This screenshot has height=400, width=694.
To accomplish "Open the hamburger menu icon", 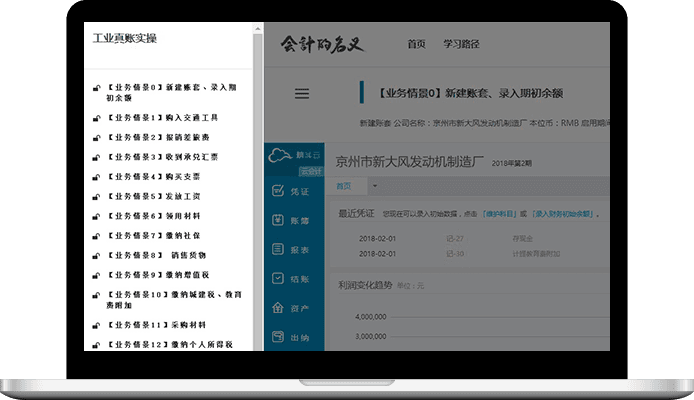I will pyautogui.click(x=302, y=94).
